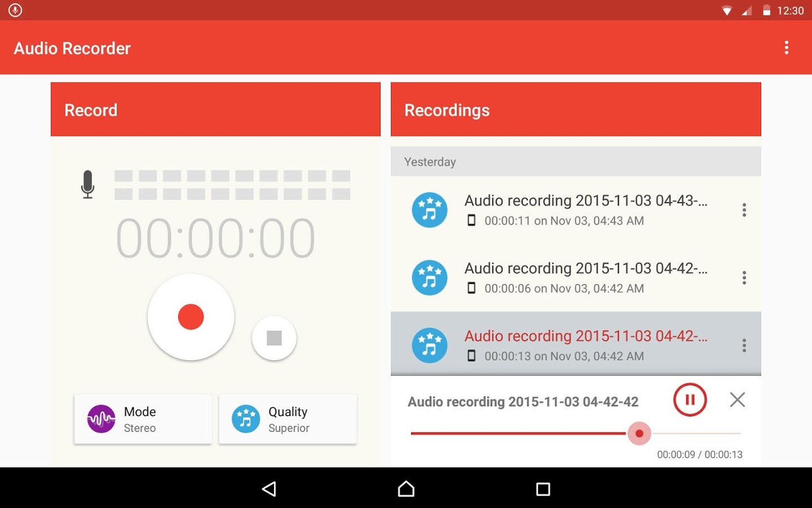The image size is (812, 508).
Task: Select the 00:00:11 recording from the list
Action: point(576,210)
